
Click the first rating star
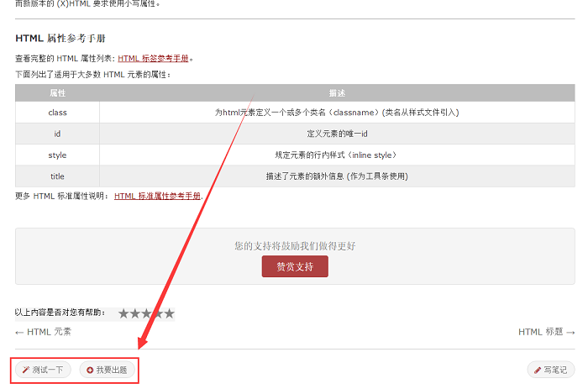click(123, 313)
